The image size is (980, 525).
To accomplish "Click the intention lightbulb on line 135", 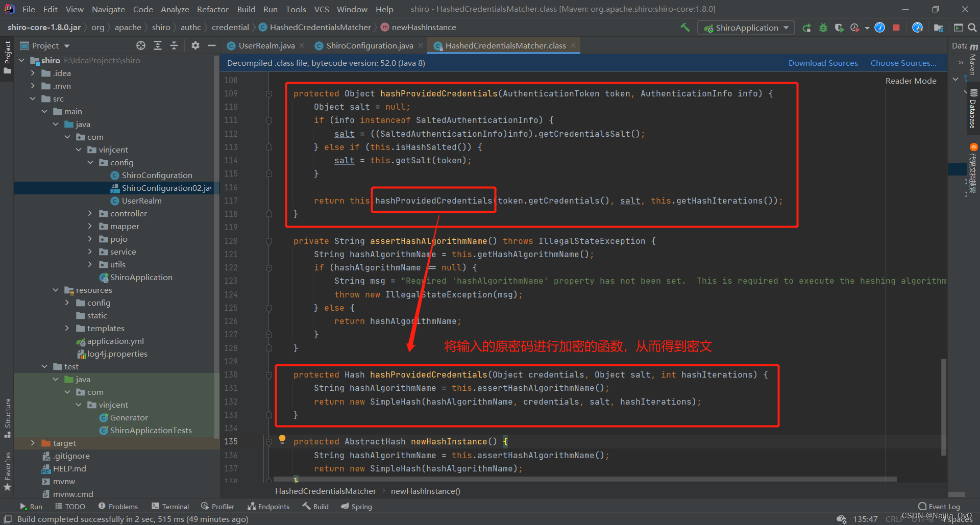I will (x=282, y=439).
